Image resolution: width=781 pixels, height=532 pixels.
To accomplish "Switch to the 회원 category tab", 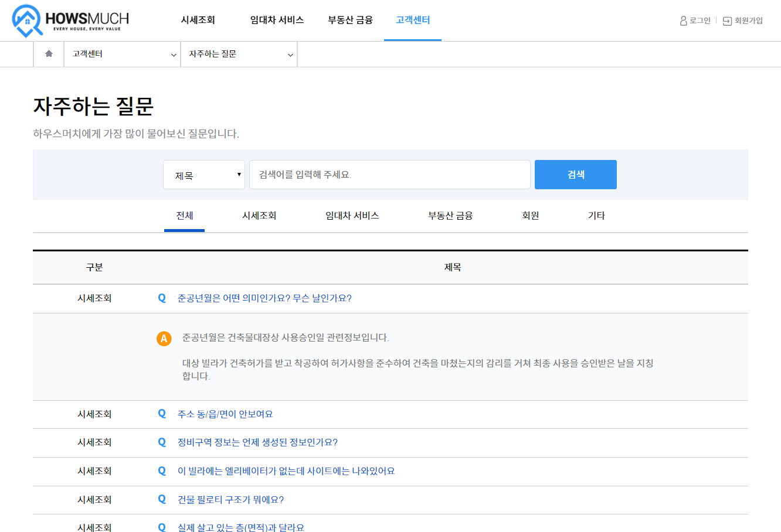I will [x=530, y=216].
